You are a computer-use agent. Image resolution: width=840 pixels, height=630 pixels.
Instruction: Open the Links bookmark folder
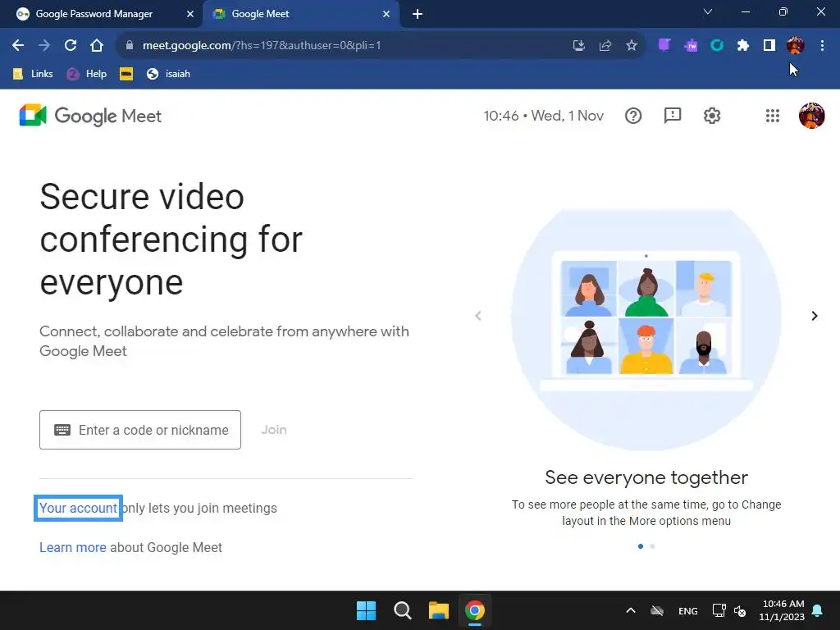coord(33,73)
